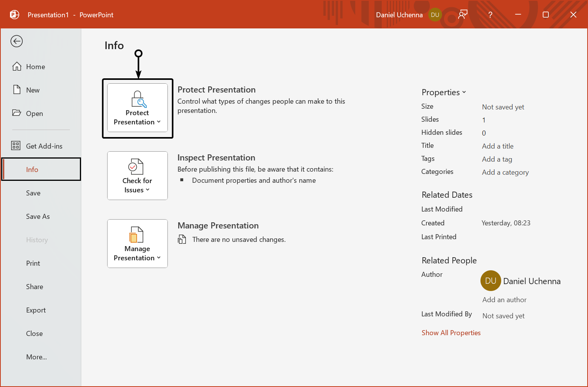Viewport: 588px width, 387px height.
Task: Click Add an author under Related People
Action: [504, 299]
